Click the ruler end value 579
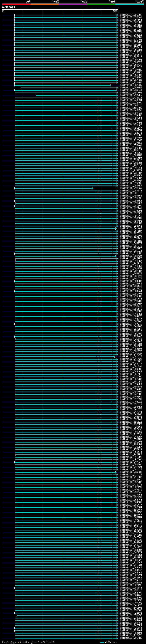The height and width of the screenshot is (644, 146). tap(115, 11)
